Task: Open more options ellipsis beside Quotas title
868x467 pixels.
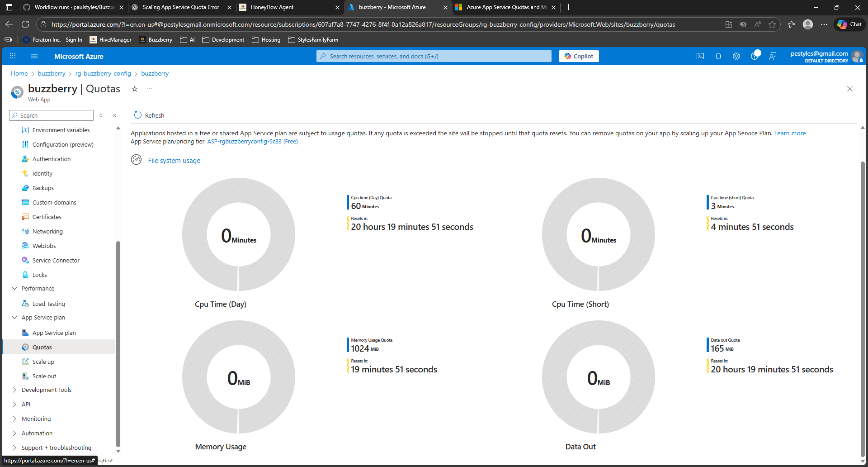Action: 149,89
